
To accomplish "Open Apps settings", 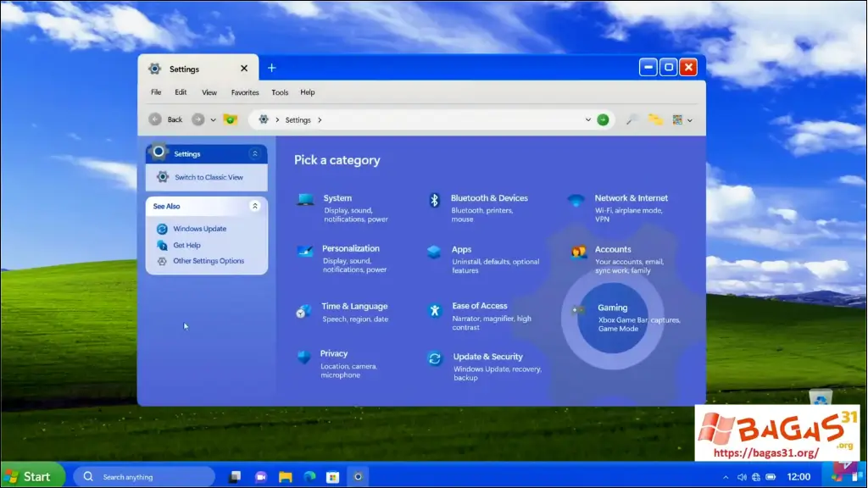I will click(461, 254).
